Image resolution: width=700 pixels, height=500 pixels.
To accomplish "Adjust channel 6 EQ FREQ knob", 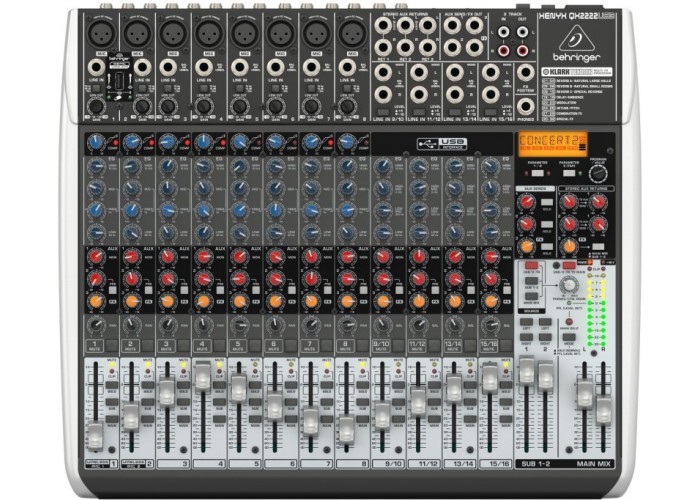I will pos(275,210).
